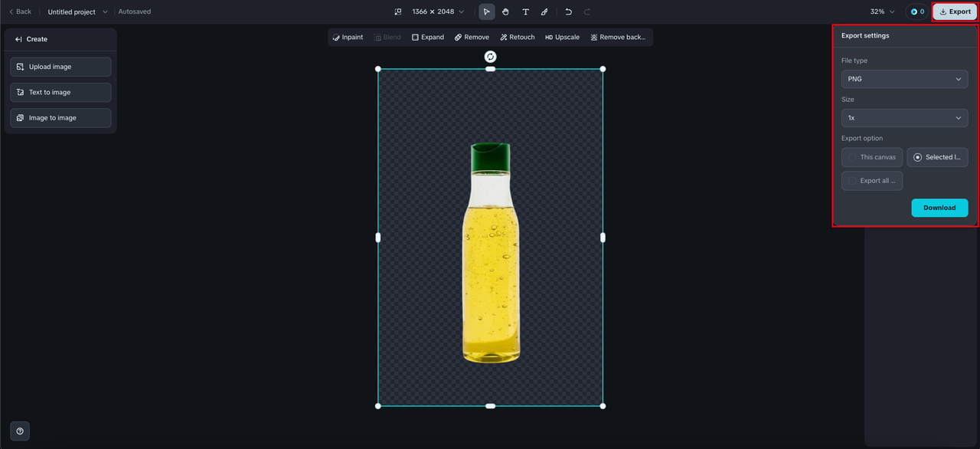This screenshot has width=980, height=449.
Task: Go back using the Back button
Action: 20,11
